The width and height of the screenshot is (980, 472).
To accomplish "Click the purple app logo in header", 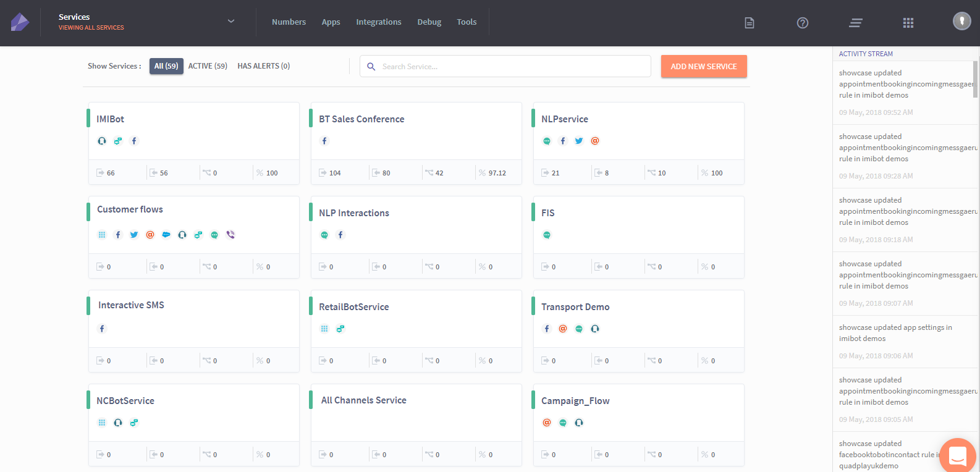I will (x=20, y=22).
